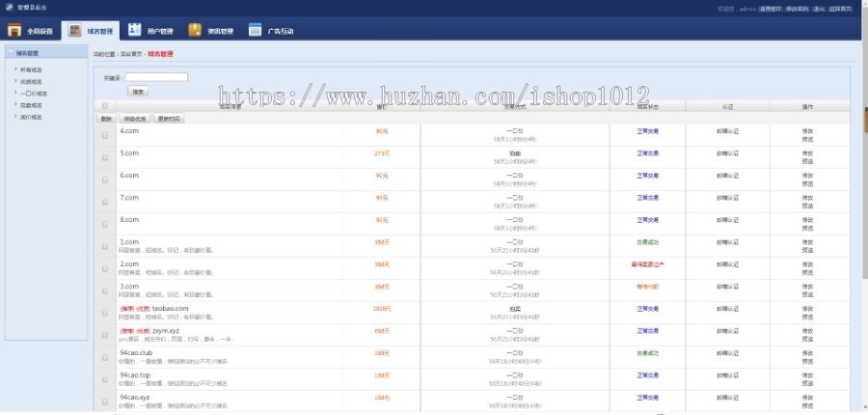The width and height of the screenshot is (868, 415).
Task: Open 优质域名 in the sidebar
Action: point(31,81)
